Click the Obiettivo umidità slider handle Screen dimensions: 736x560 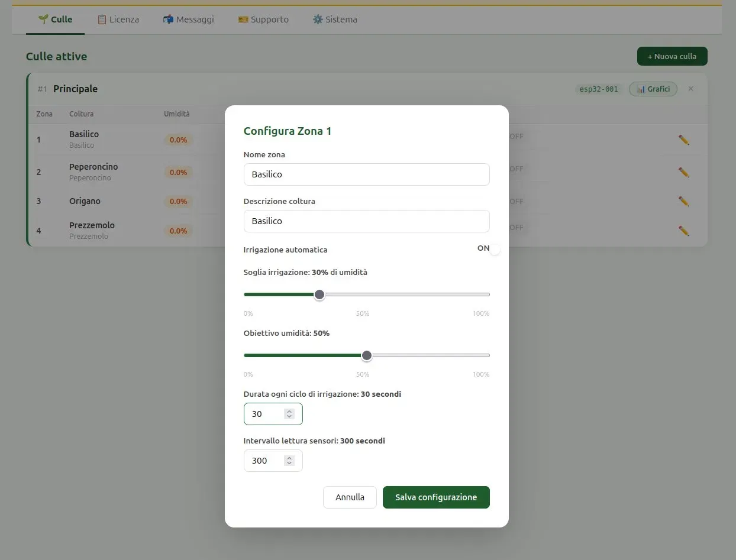[x=367, y=355]
